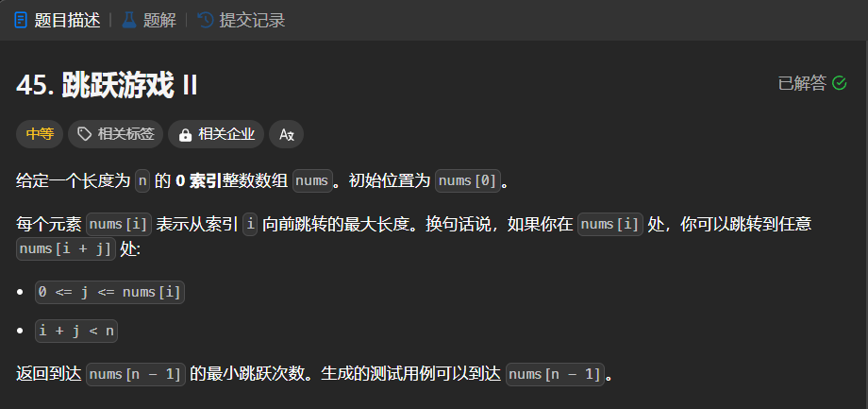868x409 pixels.
Task: Open the 提交记录 tab
Action: 242,21
